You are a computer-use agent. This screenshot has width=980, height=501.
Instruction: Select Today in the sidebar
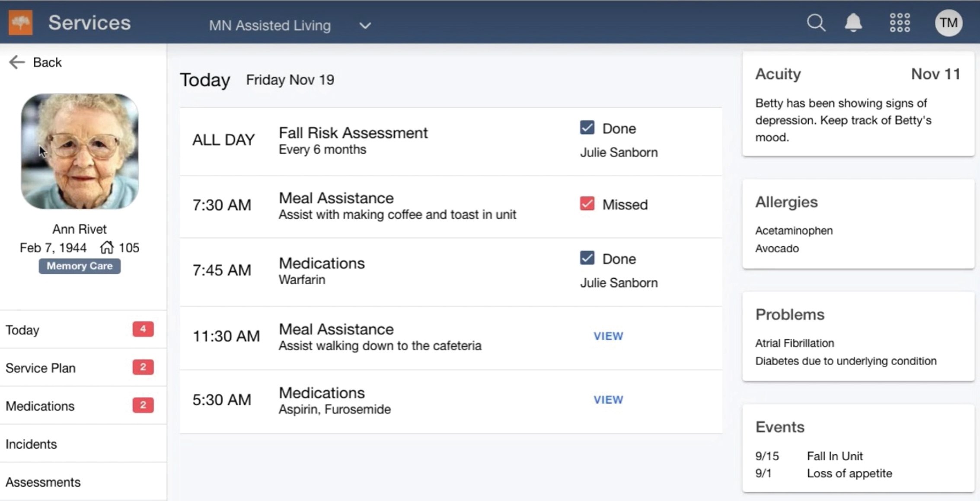pos(22,330)
